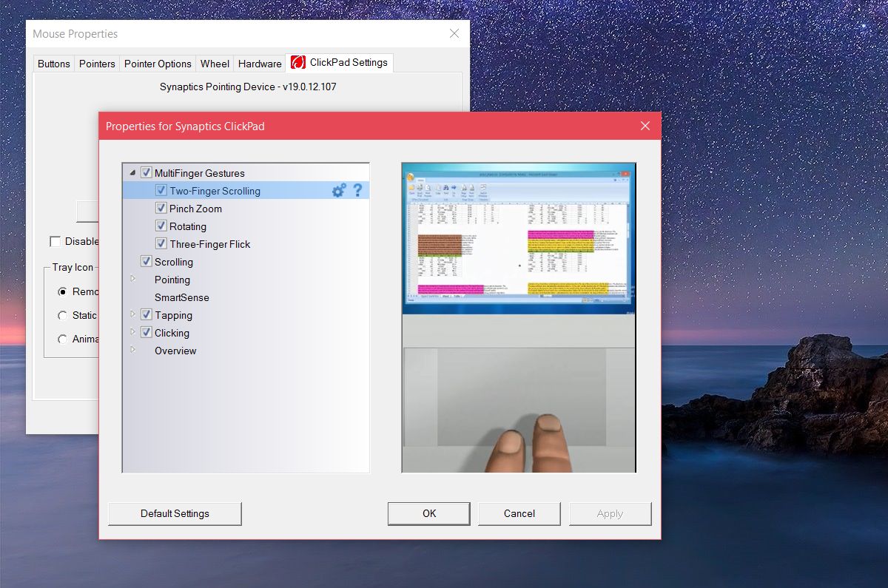Select Pinch Zoom label in tree
The height and width of the screenshot is (588, 888).
click(195, 209)
